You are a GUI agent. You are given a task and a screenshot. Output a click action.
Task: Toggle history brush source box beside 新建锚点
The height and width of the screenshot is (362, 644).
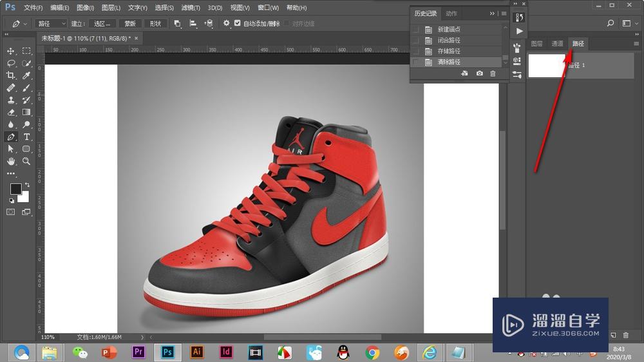click(415, 30)
